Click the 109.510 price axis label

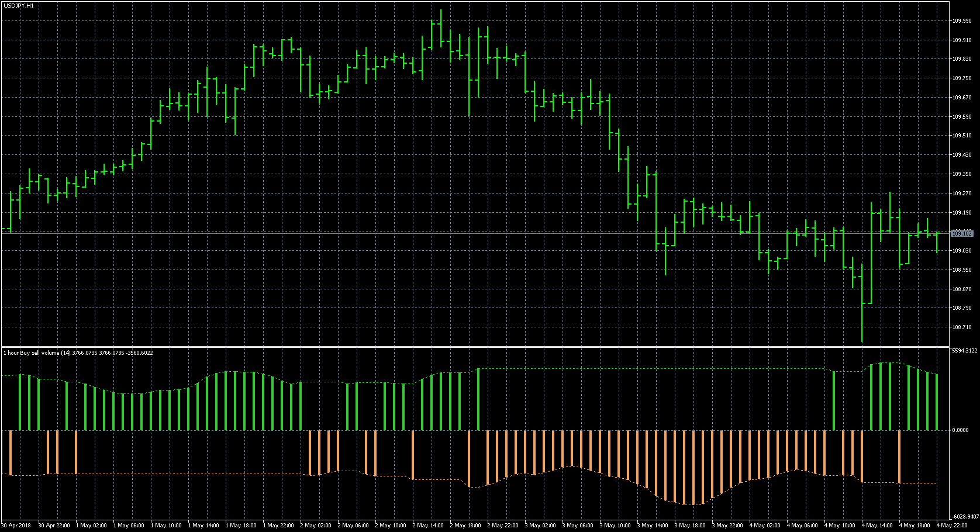click(961, 136)
